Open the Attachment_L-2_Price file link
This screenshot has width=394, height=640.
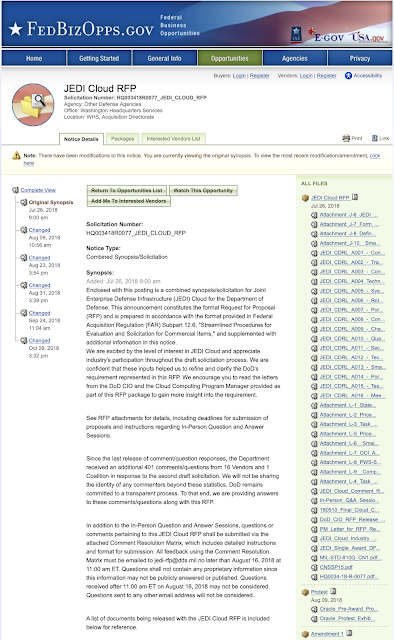pyautogui.click(x=348, y=415)
